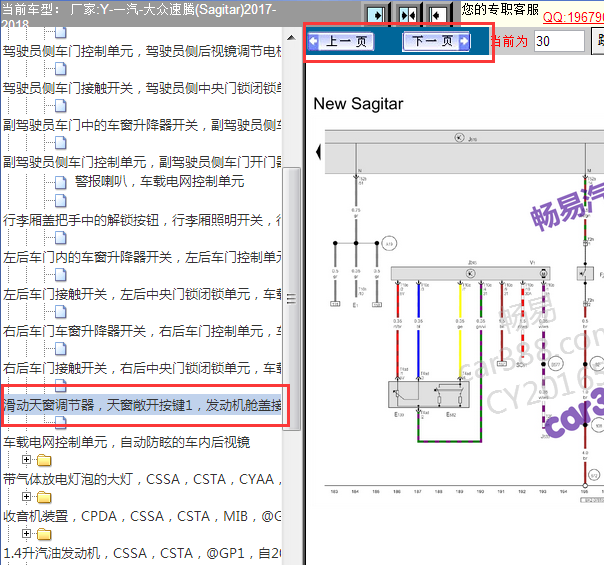The width and height of the screenshot is (604, 565).
Task: Click folder icon above 带气体放电灯泡的大灯
Action: pyautogui.click(x=44, y=460)
